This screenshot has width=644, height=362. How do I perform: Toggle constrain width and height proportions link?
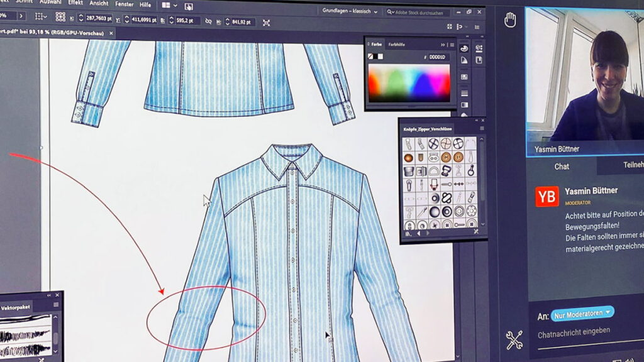pyautogui.click(x=208, y=21)
